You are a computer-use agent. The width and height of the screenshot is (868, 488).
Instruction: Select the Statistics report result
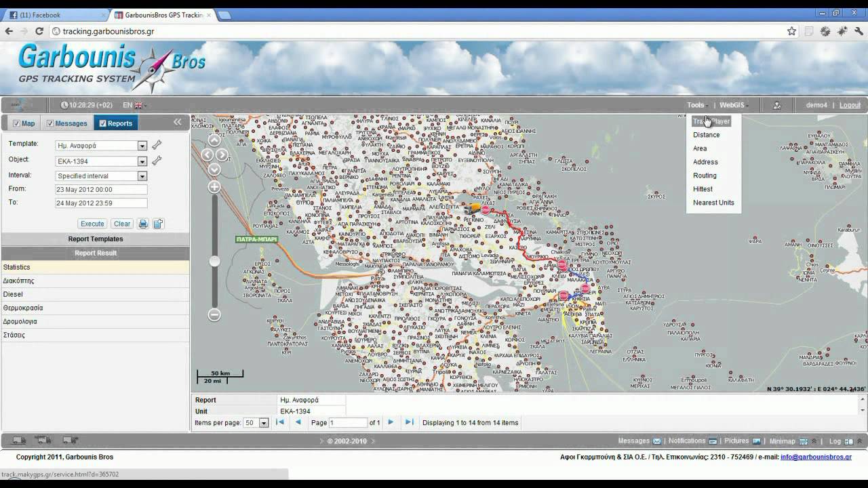[95, 267]
